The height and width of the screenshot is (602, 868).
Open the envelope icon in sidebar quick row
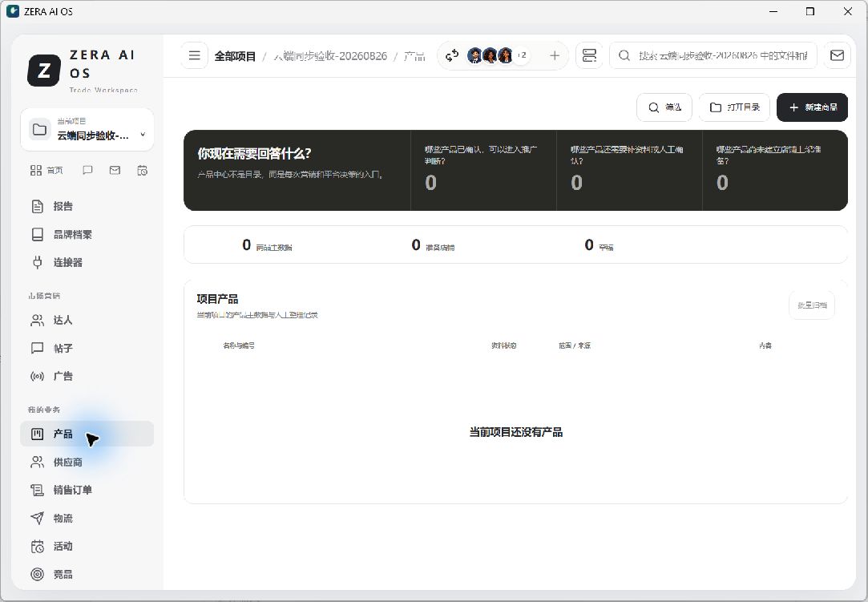tap(115, 170)
